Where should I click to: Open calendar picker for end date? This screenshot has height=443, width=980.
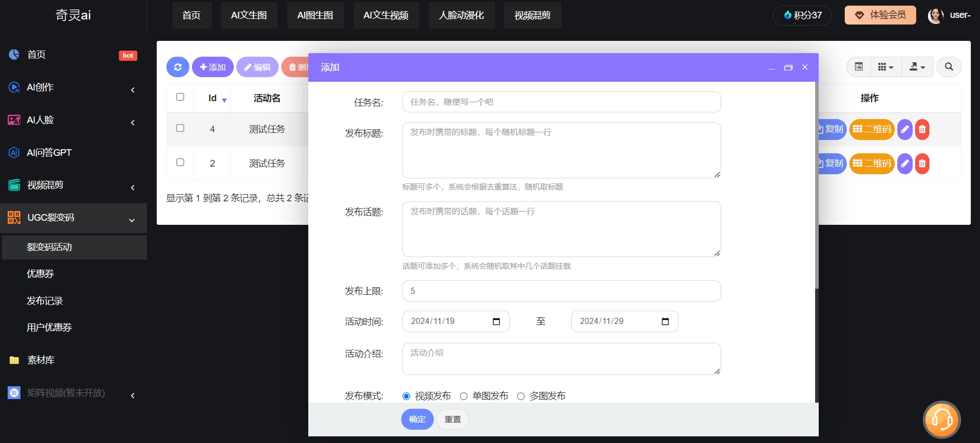pyautogui.click(x=665, y=321)
